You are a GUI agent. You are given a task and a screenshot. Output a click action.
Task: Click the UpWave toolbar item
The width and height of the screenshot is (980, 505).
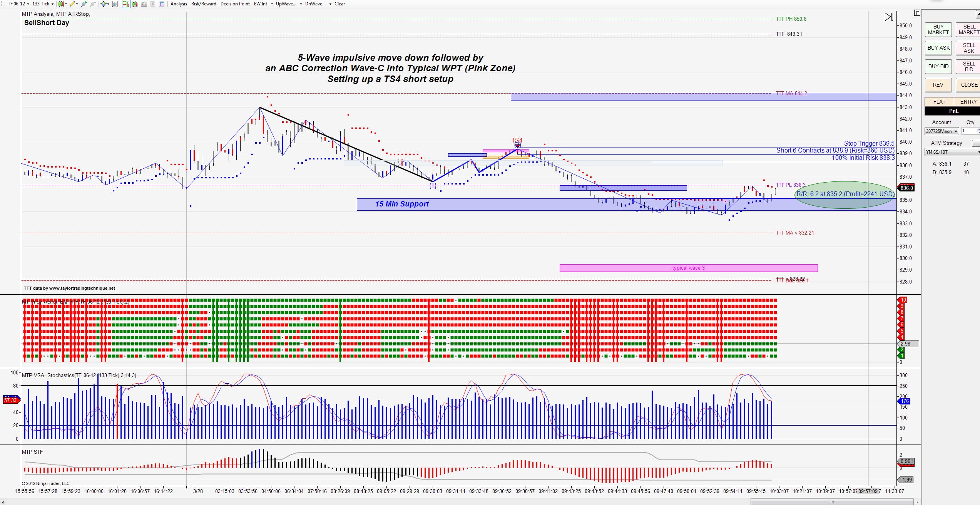(x=286, y=4)
